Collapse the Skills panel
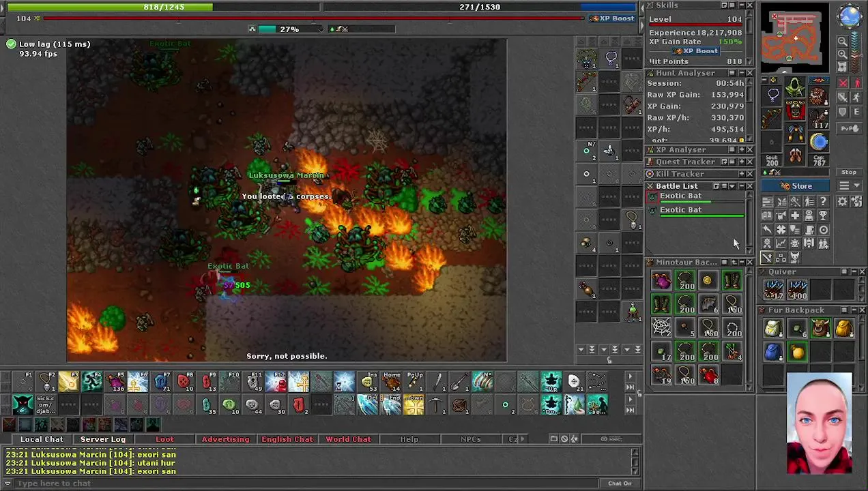 point(742,5)
